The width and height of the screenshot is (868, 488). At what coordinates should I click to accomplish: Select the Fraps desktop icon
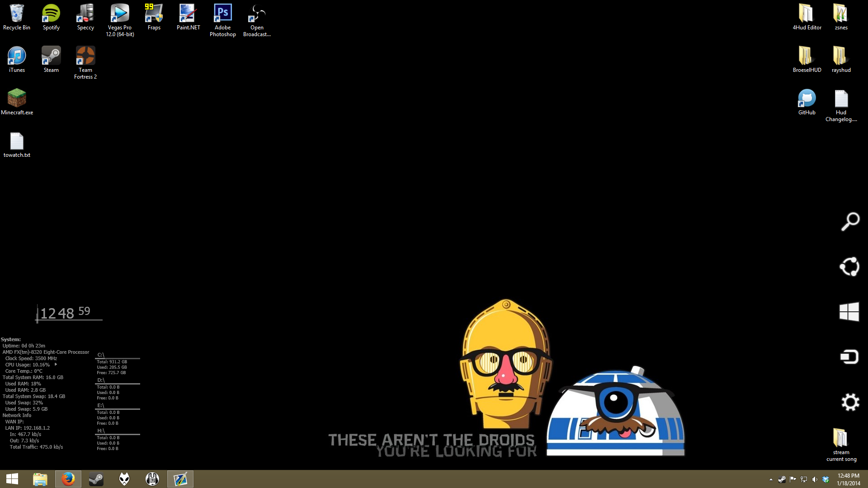(154, 17)
